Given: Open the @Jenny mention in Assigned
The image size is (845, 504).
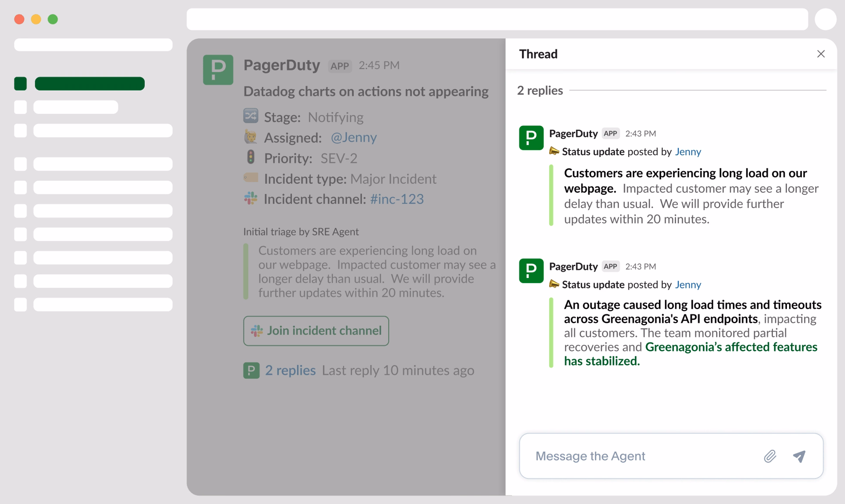Looking at the screenshot, I should click(x=353, y=138).
